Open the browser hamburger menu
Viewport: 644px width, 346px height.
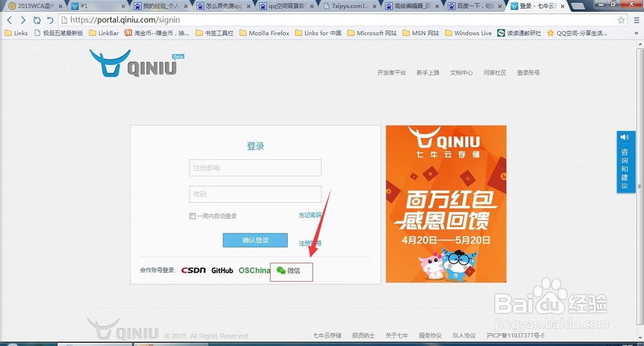(x=637, y=20)
